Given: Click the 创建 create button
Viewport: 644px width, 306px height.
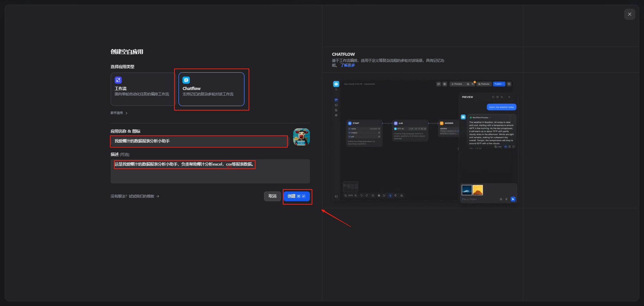Looking at the screenshot, I should (x=297, y=196).
